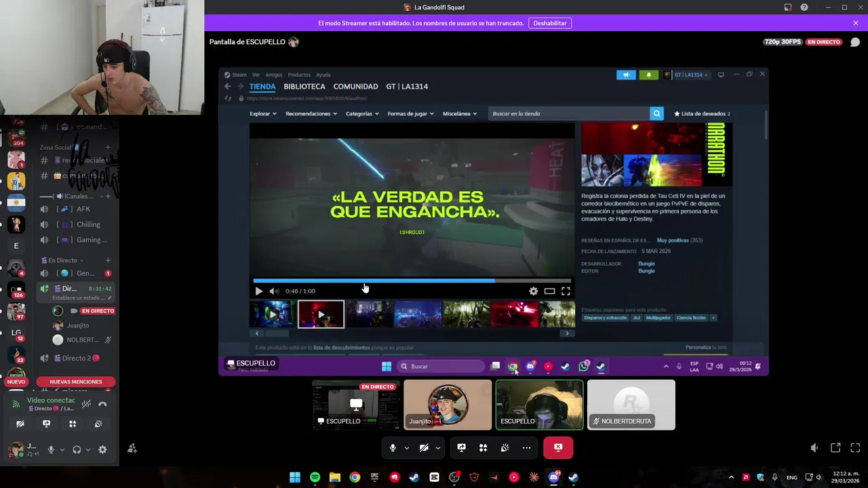Image resolution: width=868 pixels, height=488 pixels.
Task: Open TIENDA tab in streamed Steam
Action: pyautogui.click(x=262, y=87)
